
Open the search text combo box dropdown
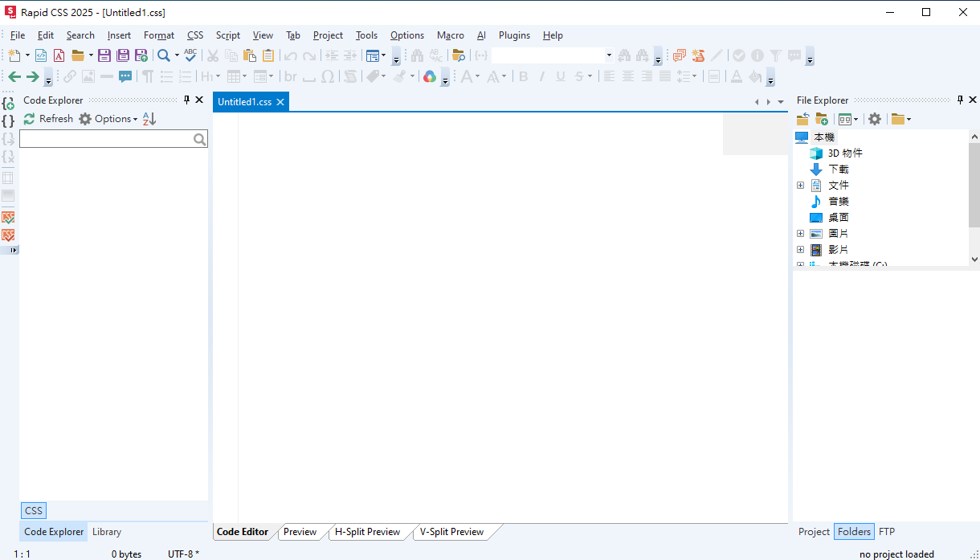click(x=609, y=55)
